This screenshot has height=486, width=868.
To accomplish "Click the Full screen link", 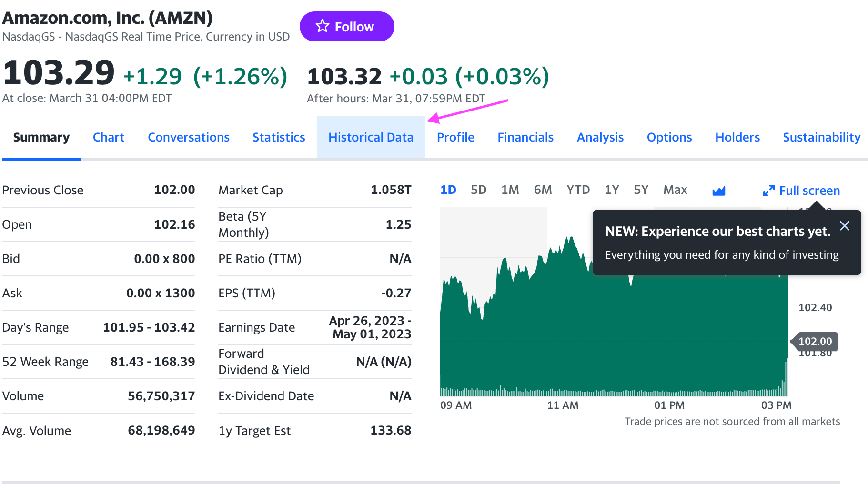I will pyautogui.click(x=809, y=191).
